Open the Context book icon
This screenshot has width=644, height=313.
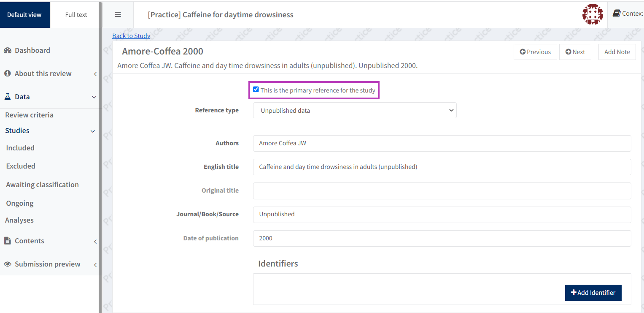(x=617, y=14)
